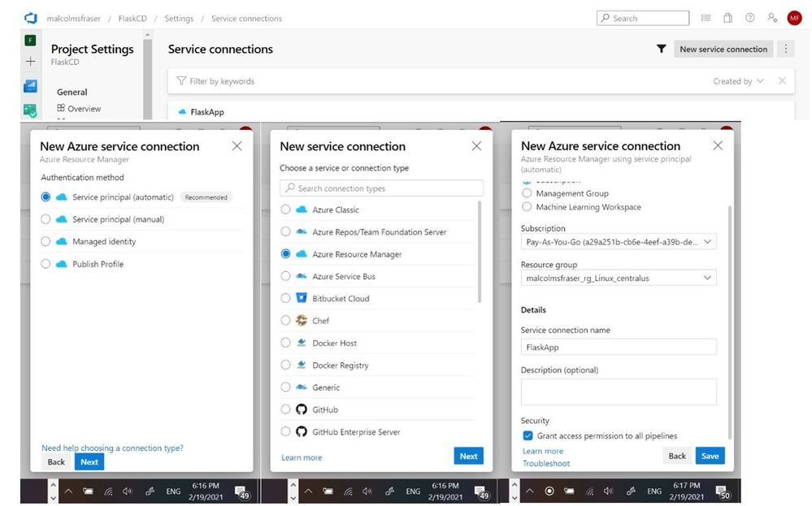
Task: Open the Azure DevOps logo home
Action: point(31,18)
